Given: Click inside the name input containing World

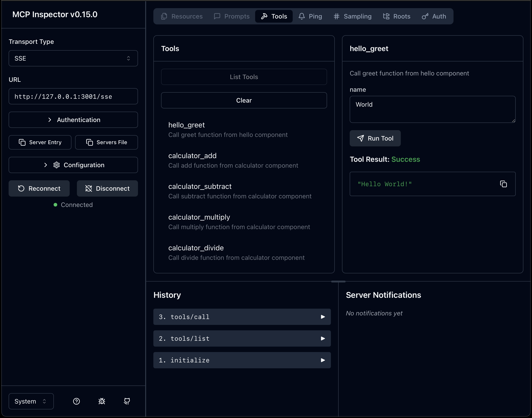Looking at the screenshot, I should pos(432,109).
